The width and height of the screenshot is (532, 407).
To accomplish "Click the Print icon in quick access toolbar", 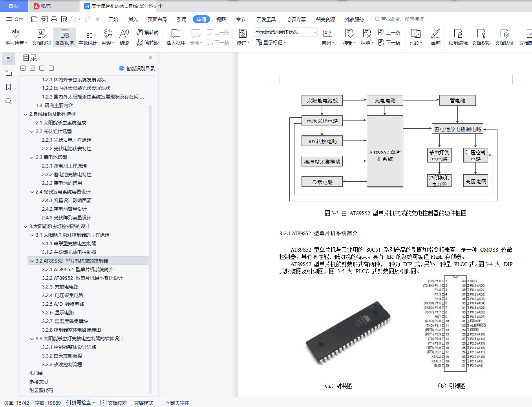I will click(x=54, y=19).
